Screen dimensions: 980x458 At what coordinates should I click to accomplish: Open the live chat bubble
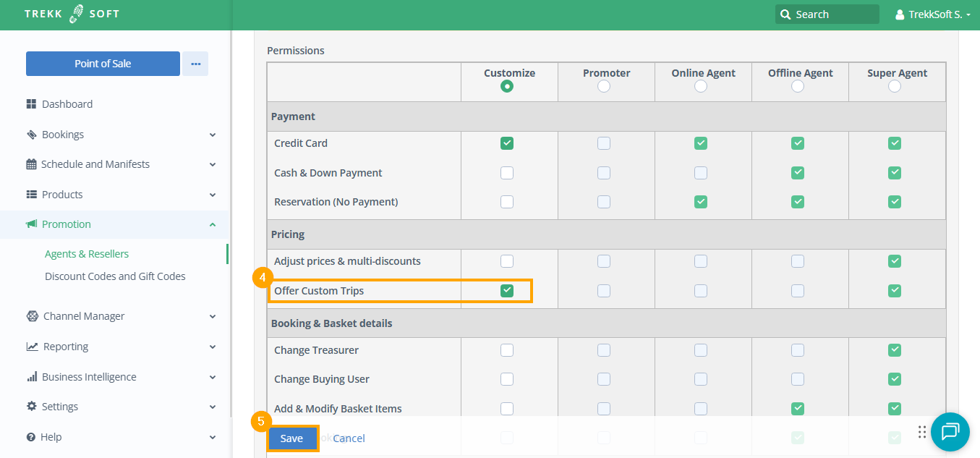(950, 432)
